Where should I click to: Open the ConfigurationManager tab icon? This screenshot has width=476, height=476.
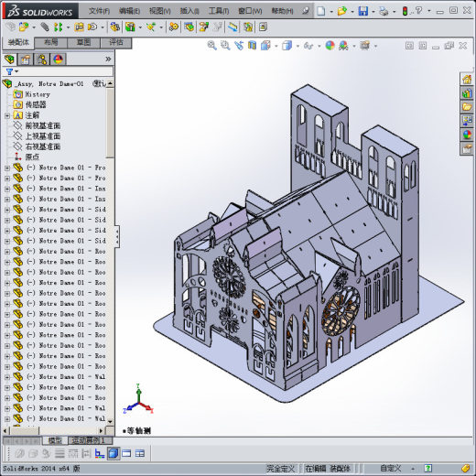click(x=42, y=59)
